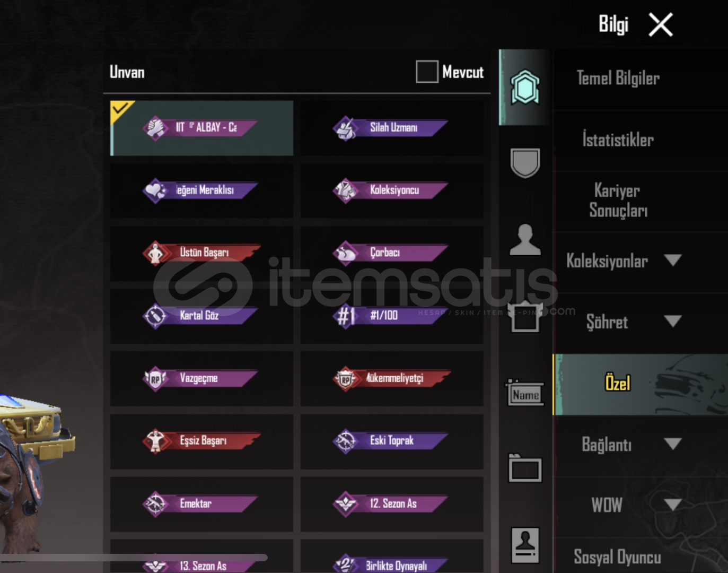
Task: Toggle the Mevcut checkbox
Action: (x=427, y=72)
